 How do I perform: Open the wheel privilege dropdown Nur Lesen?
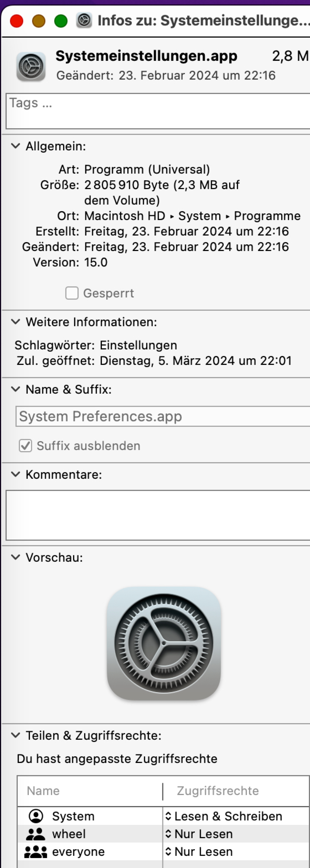(200, 834)
